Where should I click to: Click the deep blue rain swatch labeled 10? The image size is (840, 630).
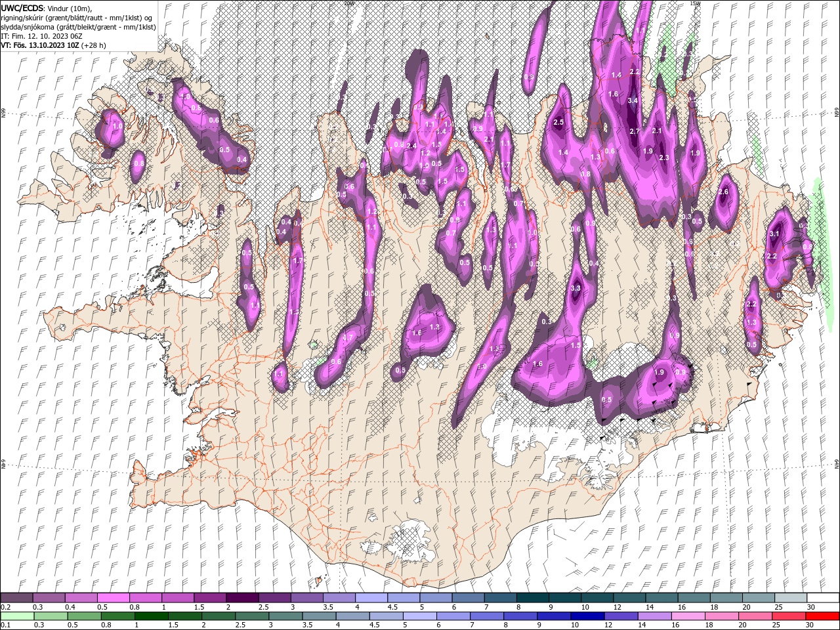click(587, 616)
